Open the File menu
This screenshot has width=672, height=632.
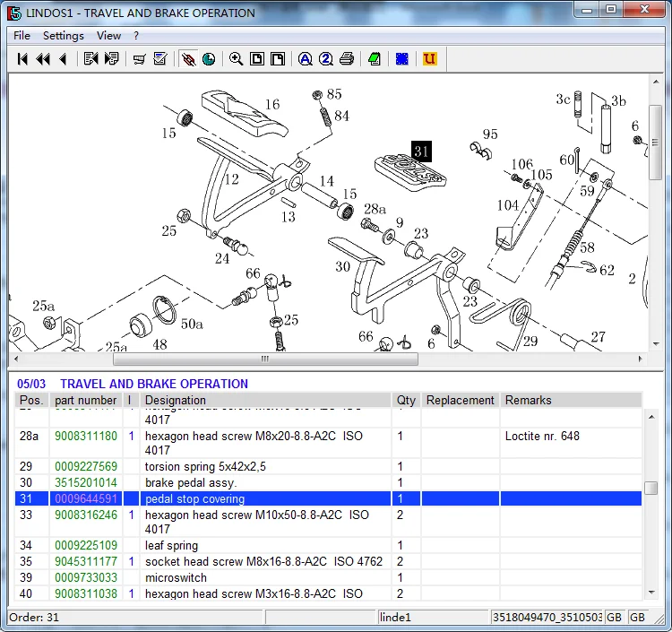pos(22,36)
